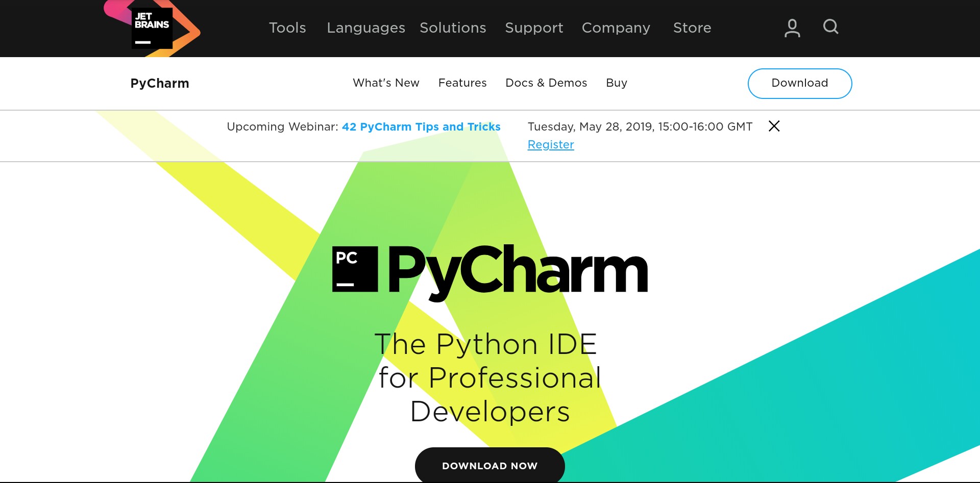The image size is (980, 483).
Task: Open the 42 PyCharm Tips and Tricks link
Action: pos(421,127)
